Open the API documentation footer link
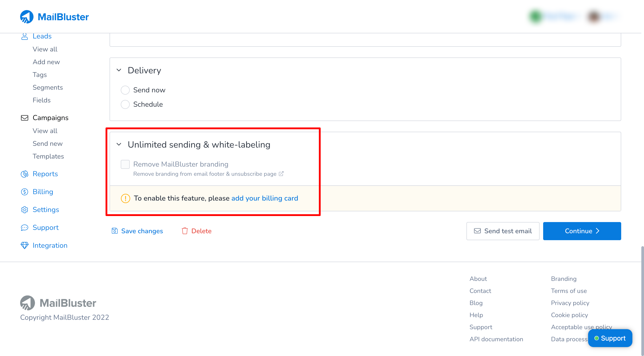The width and height of the screenshot is (644, 356). click(x=496, y=339)
